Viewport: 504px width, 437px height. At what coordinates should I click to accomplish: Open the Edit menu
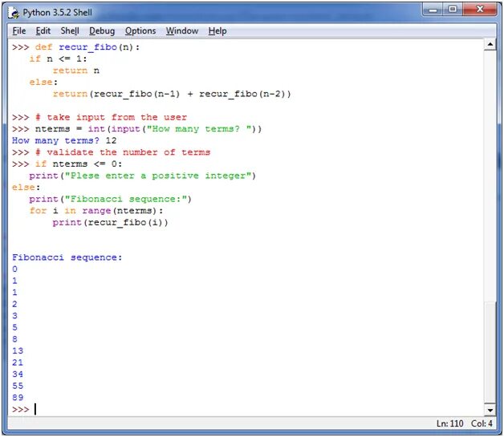43,31
